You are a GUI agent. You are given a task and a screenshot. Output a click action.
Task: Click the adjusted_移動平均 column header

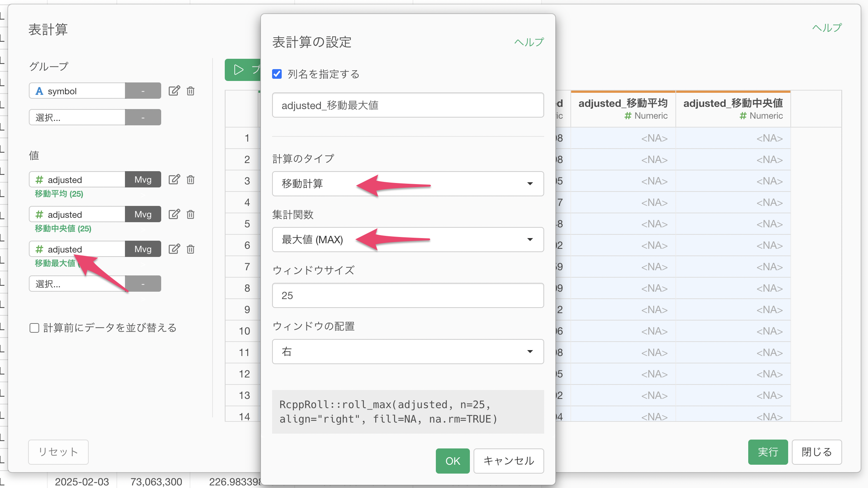tap(623, 109)
